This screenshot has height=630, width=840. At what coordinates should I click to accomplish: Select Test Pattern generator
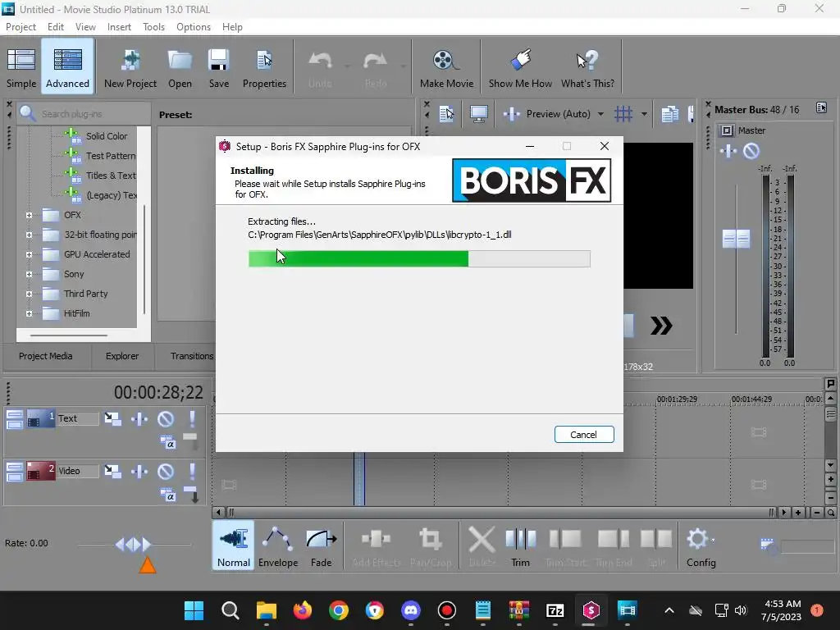click(x=111, y=156)
